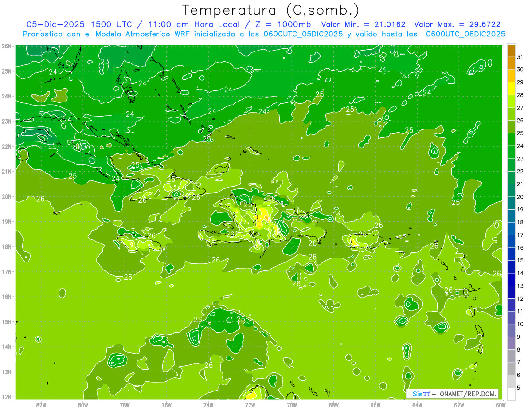Select the "Valor Max. = 29.6722" value
Image resolution: width=532 pixels, height=411 pixels.
point(458,24)
